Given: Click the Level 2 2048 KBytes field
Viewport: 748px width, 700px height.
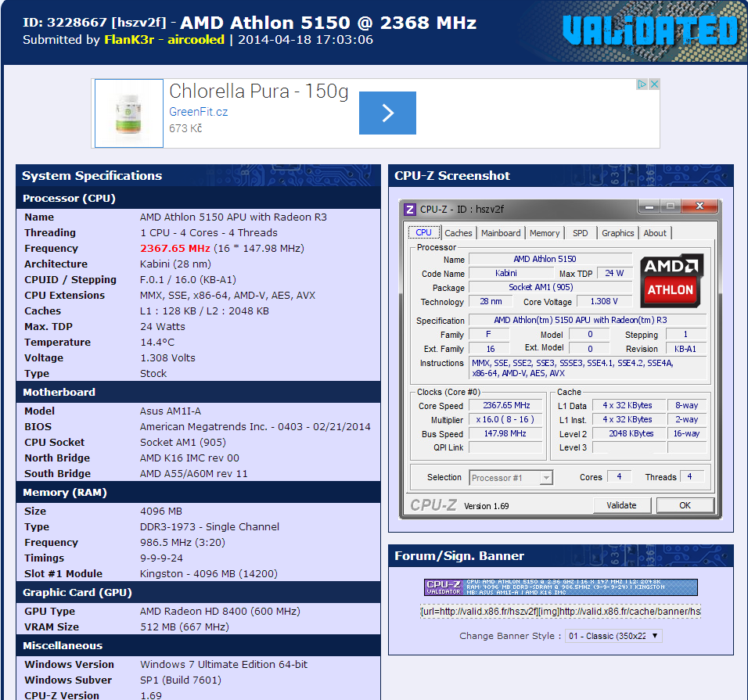Looking at the screenshot, I should (629, 433).
